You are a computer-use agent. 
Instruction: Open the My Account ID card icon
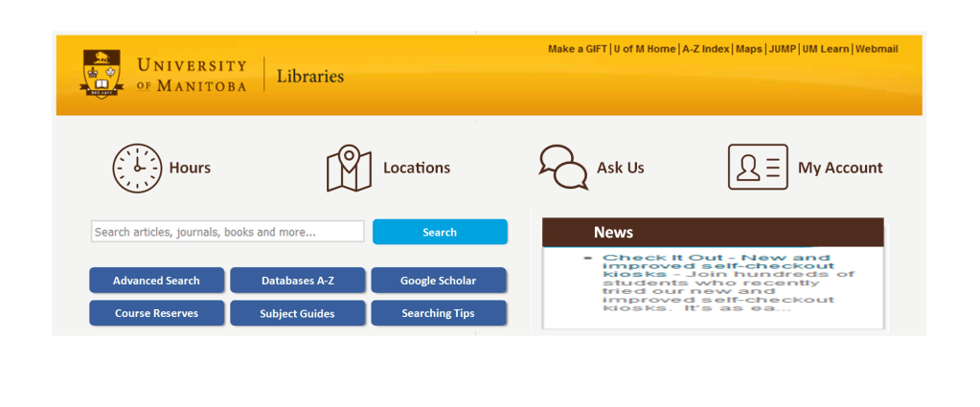pyautogui.click(x=758, y=167)
